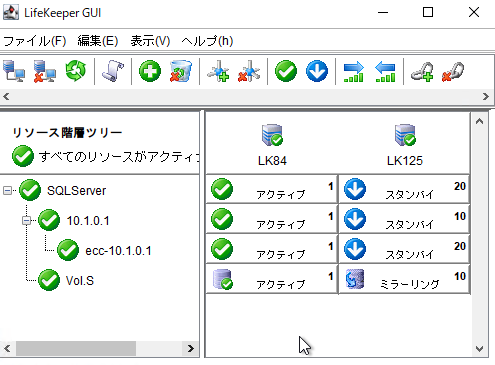Screen dimensions: 495x365
Task: Click the Add dependency chain icon
Action: [x=422, y=71]
